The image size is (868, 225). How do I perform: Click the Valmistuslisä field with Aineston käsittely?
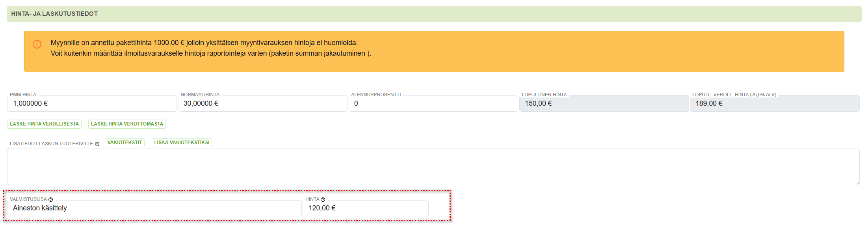tap(154, 208)
